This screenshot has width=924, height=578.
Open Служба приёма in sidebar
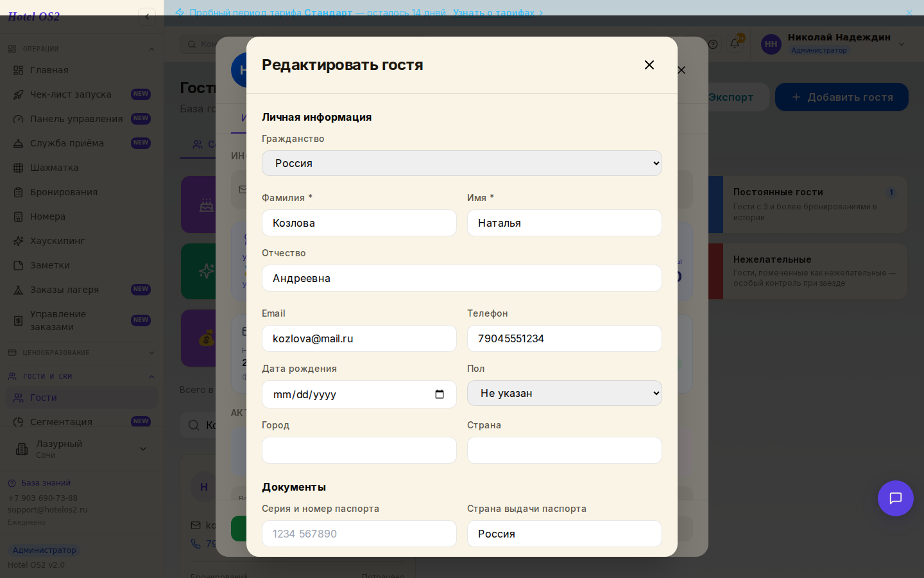tap(81, 143)
